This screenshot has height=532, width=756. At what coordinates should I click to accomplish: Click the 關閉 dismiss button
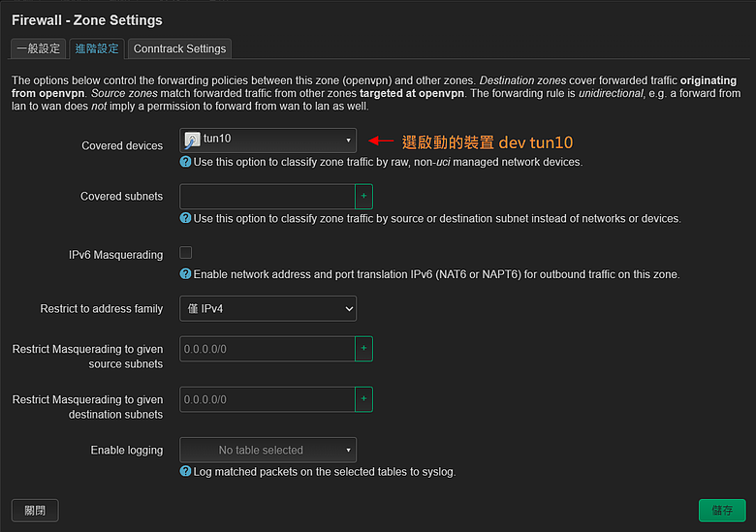[x=35, y=511]
